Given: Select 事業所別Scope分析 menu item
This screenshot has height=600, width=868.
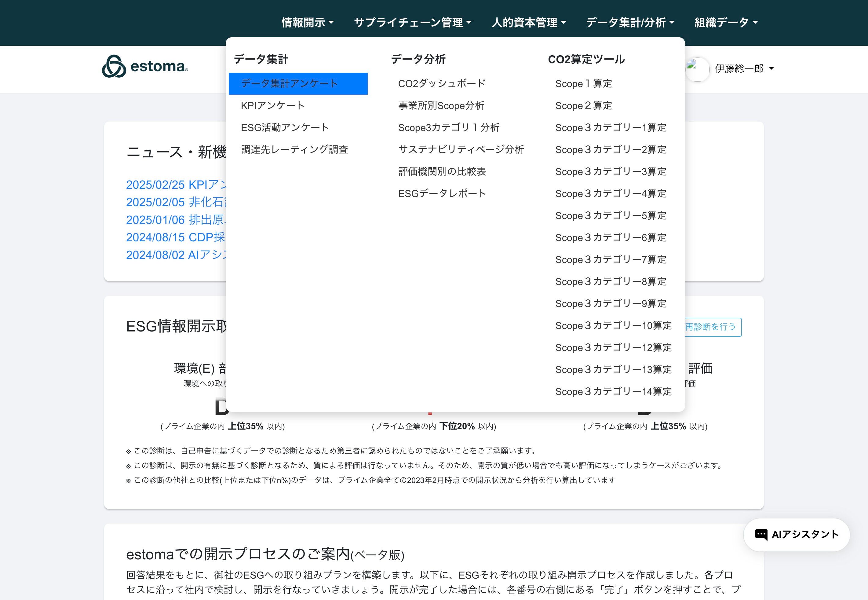Looking at the screenshot, I should point(441,106).
